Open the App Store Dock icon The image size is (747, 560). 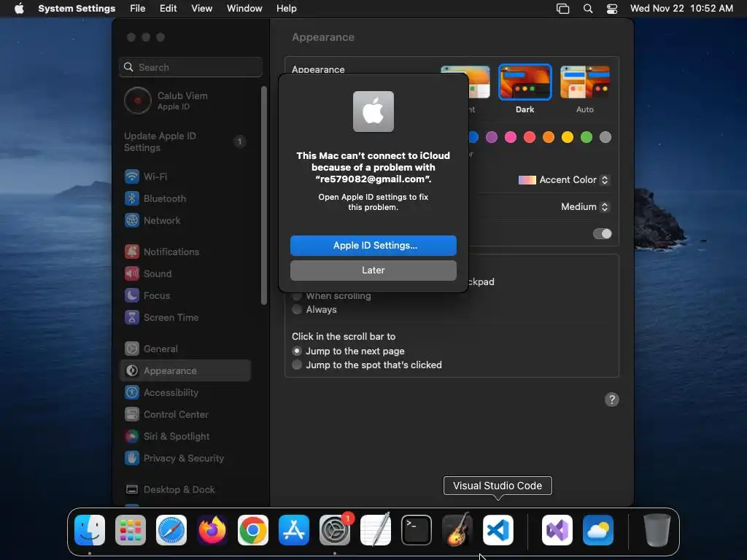(294, 530)
